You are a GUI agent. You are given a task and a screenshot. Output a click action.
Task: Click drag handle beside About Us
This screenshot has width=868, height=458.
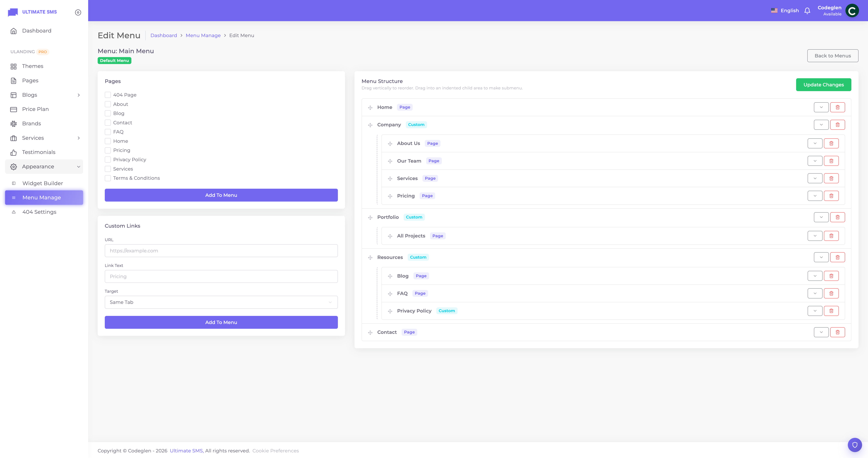point(390,144)
